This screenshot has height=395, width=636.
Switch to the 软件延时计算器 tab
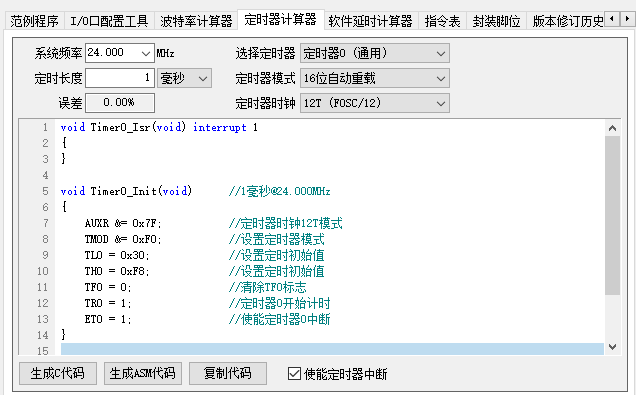pos(370,21)
